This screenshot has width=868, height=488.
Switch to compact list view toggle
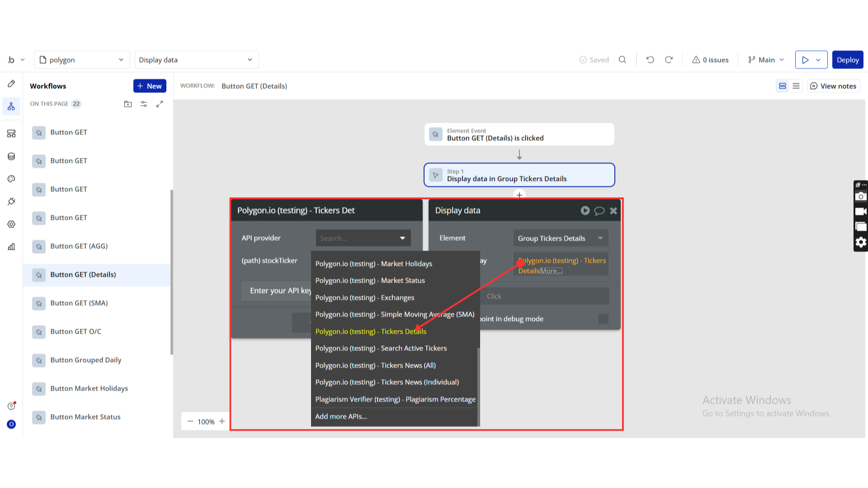coord(796,86)
